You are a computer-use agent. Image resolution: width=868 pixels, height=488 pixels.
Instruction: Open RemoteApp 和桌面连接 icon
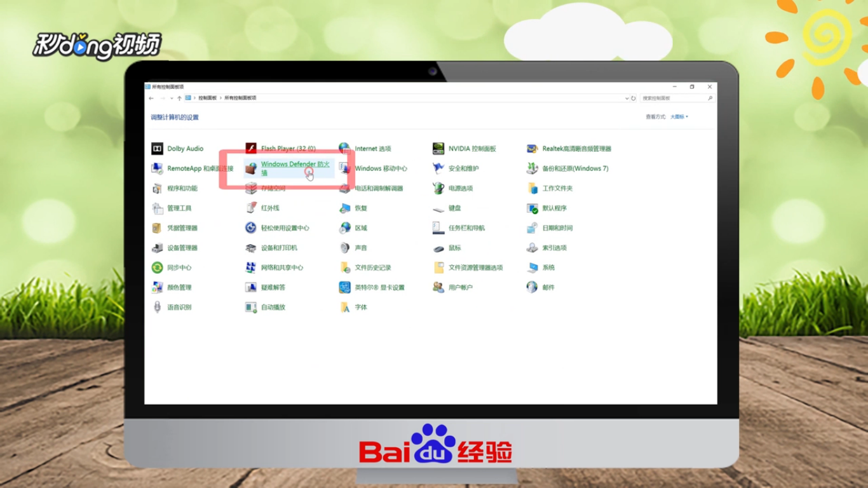[157, 168]
